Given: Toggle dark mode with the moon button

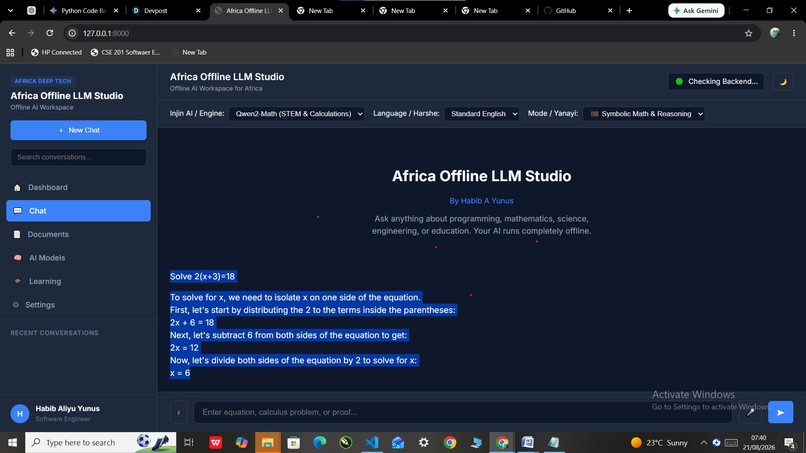Looking at the screenshot, I should [x=783, y=82].
